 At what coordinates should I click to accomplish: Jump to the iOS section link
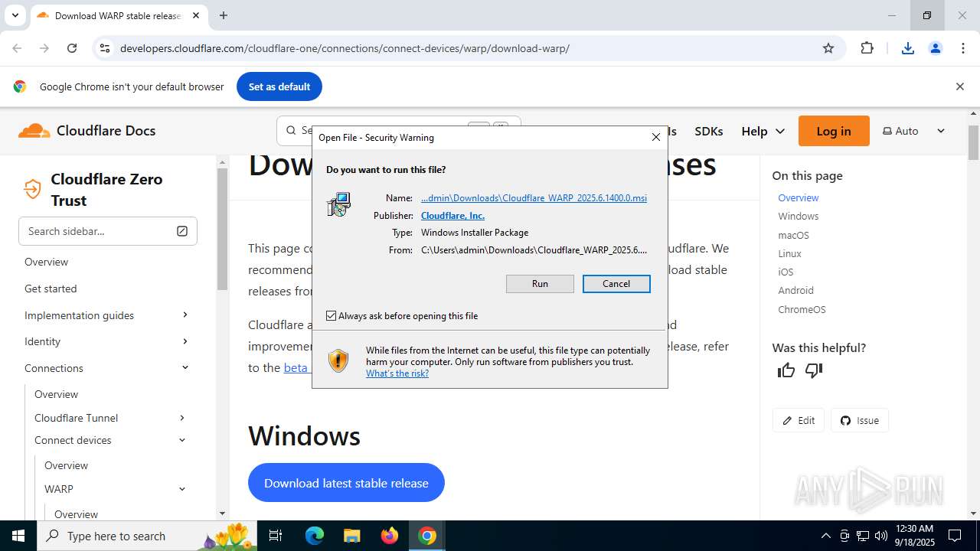point(786,272)
